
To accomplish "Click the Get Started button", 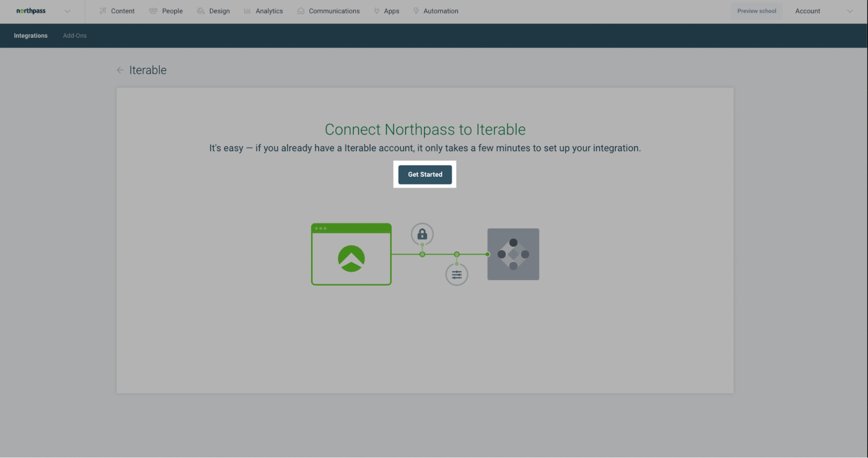I will click(x=425, y=175).
